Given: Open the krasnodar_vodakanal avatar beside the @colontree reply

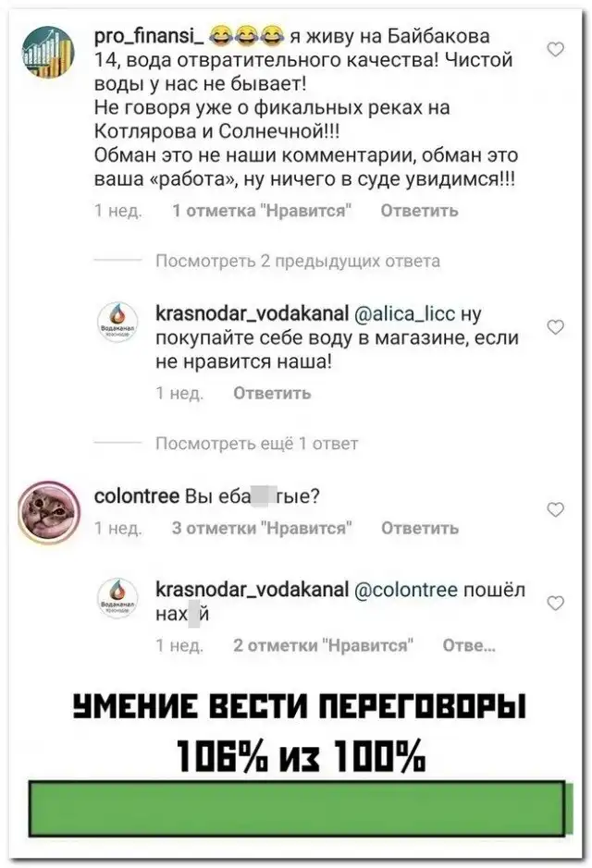Looking at the screenshot, I should coord(118,599).
